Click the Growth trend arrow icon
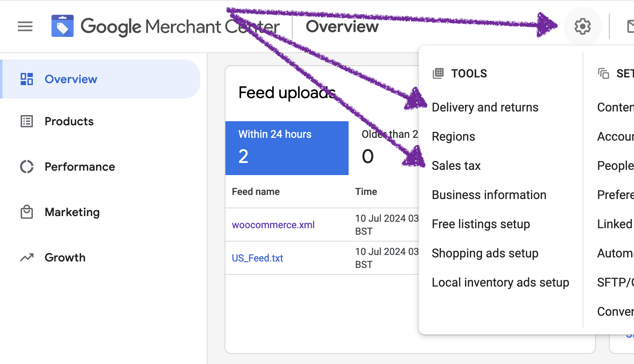 26,257
